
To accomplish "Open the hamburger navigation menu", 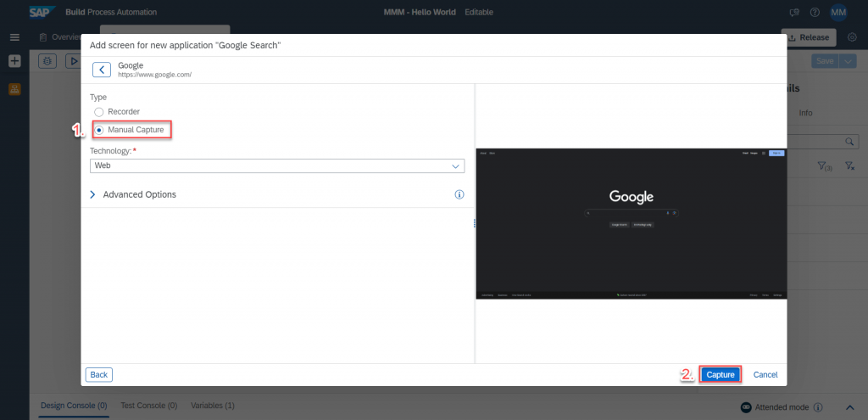I will tap(14, 37).
